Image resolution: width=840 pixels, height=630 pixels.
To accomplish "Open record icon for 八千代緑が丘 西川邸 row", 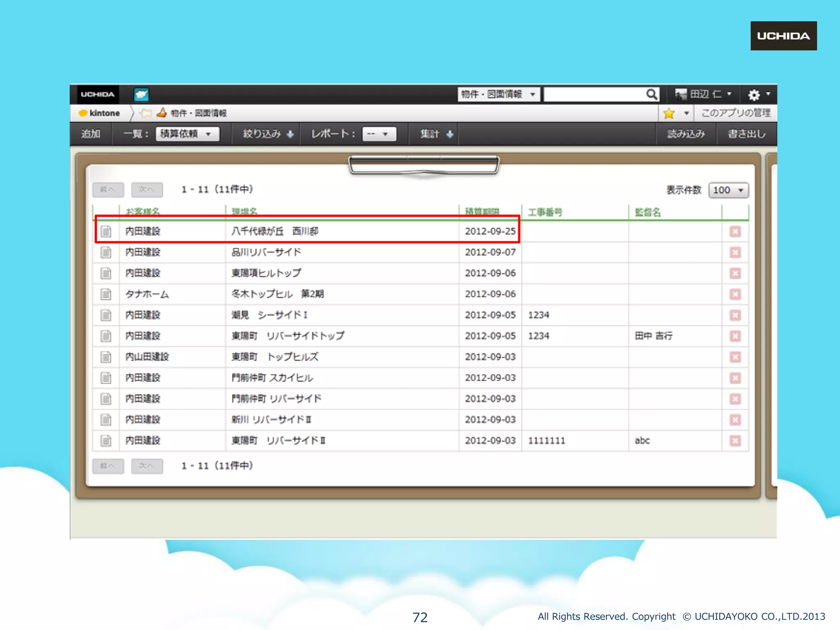I will coord(106,231).
